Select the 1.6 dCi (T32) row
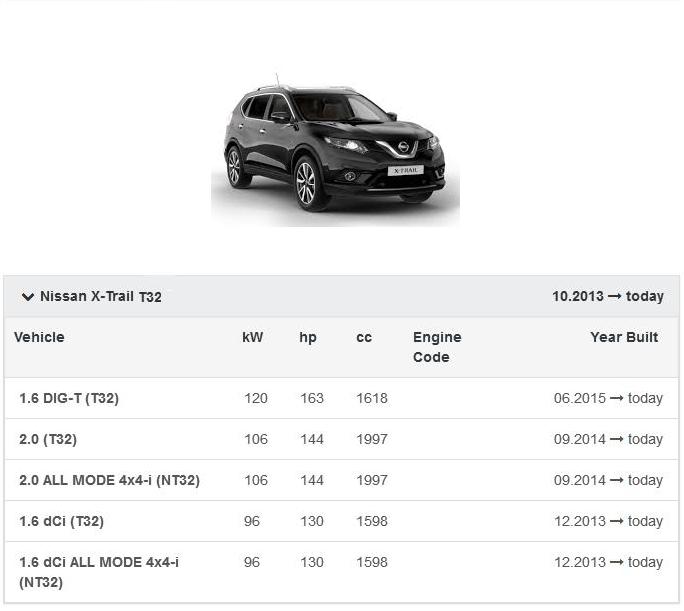Screen dimensions: 684x611 (61, 521)
